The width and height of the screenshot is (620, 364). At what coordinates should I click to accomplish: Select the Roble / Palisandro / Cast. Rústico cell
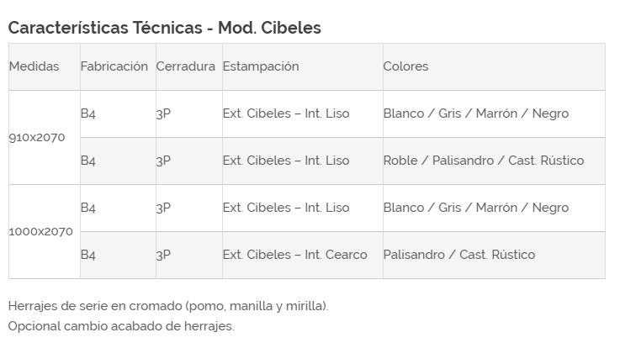(483, 161)
